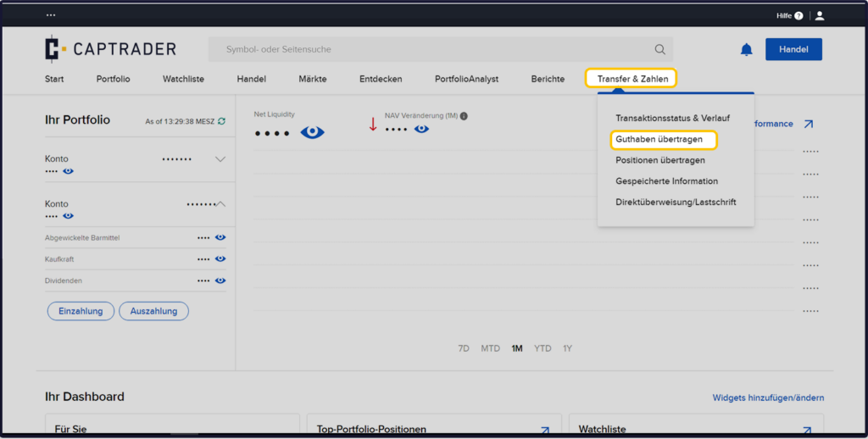The image size is (868, 439).
Task: Click Ihr Portfolio heading
Action: (77, 120)
